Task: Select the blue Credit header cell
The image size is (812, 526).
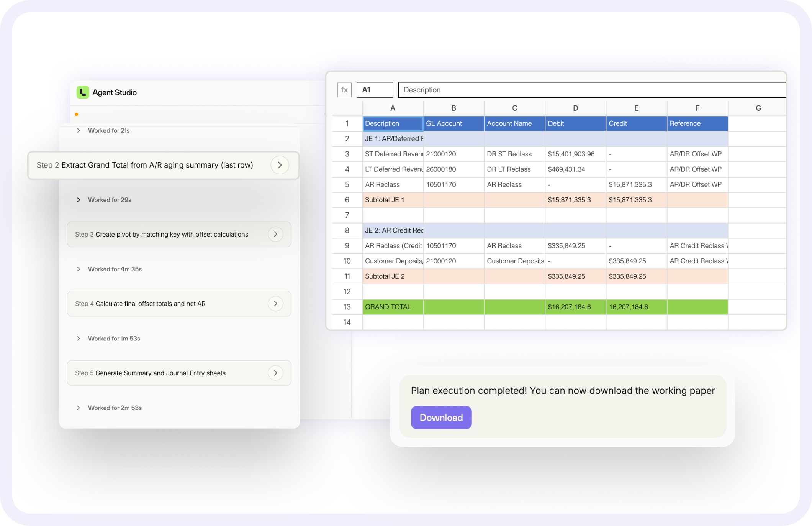Action: pos(636,123)
